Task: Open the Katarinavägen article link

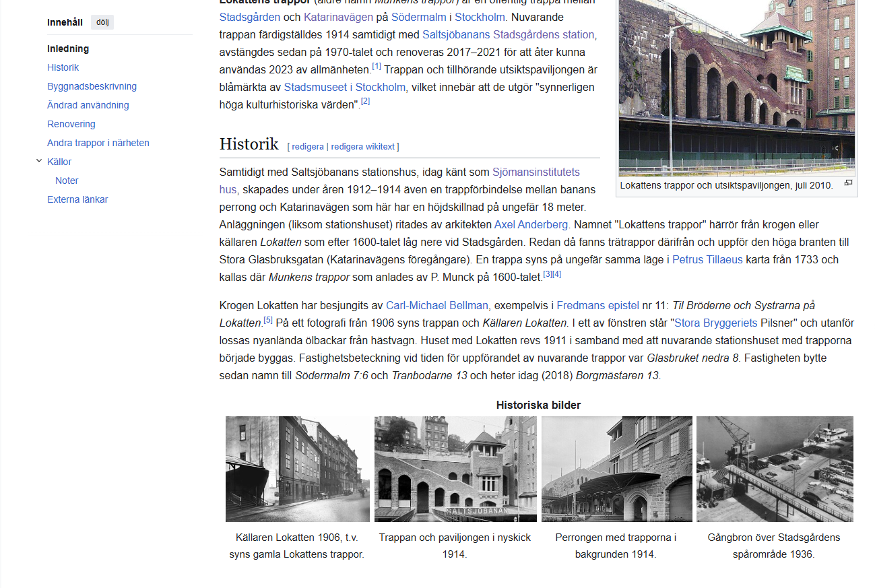Action: [338, 17]
